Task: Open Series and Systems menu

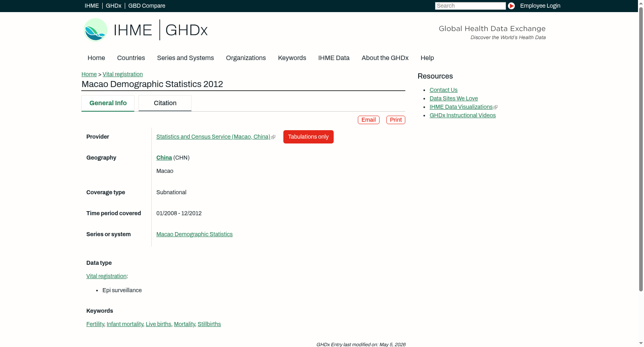Action: [185, 58]
